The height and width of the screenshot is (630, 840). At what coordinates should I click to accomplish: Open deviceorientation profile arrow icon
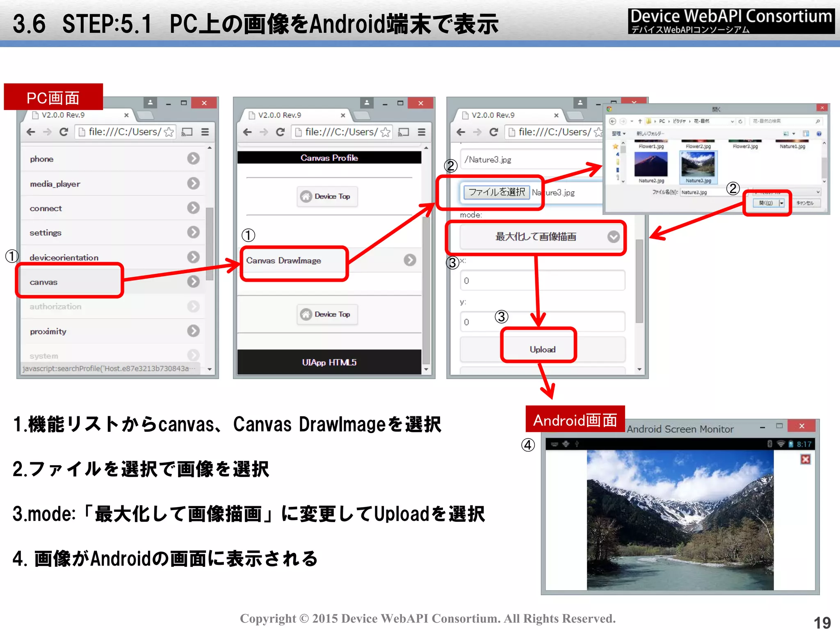(193, 257)
